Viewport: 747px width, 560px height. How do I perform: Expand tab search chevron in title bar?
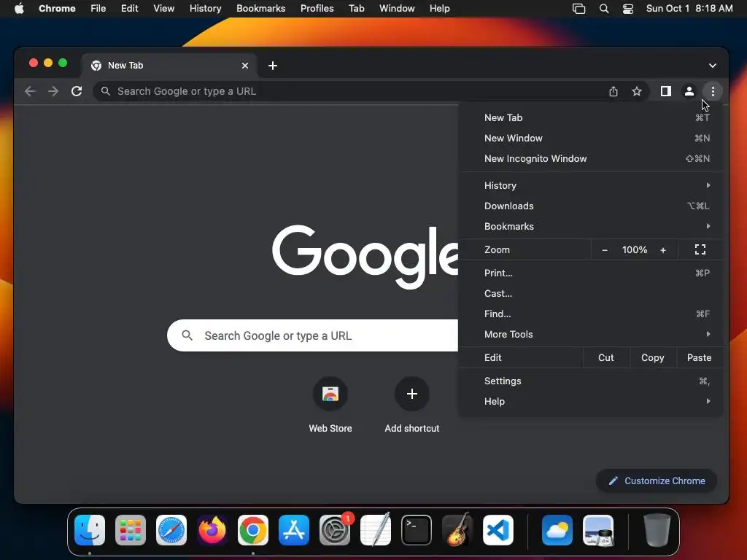(x=712, y=66)
